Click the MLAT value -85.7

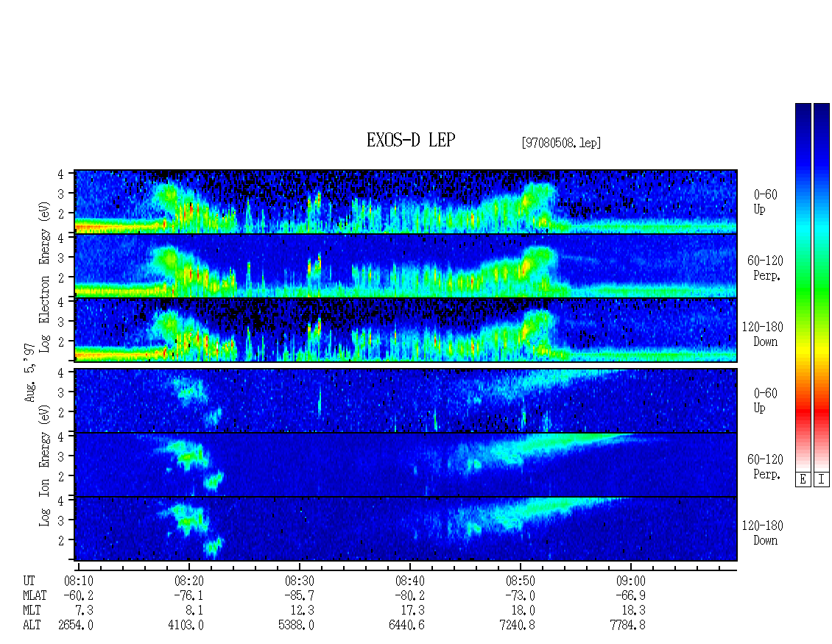[x=299, y=595]
